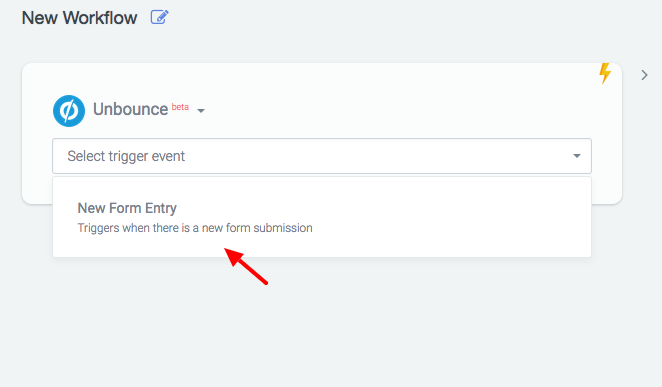Viewport: 662px width, 387px height.
Task: Click the blue Unbounce logo icon
Action: click(69, 111)
